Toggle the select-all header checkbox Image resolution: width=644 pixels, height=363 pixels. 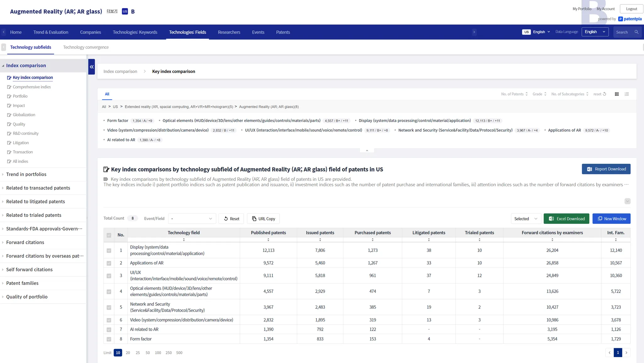tap(109, 235)
